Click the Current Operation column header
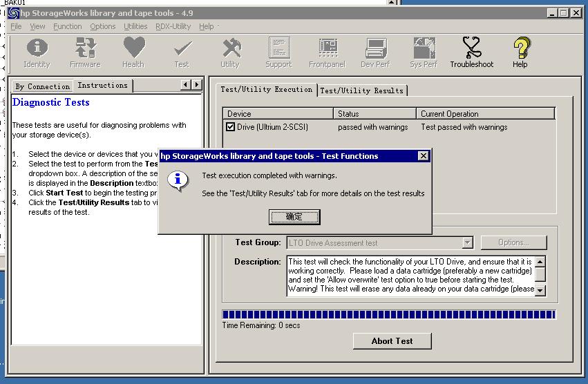Screen dimensions: 588x384 coord(486,114)
